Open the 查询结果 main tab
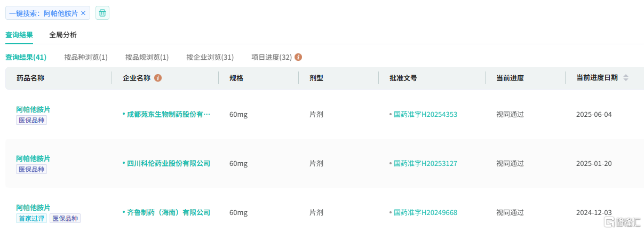 (x=19, y=35)
